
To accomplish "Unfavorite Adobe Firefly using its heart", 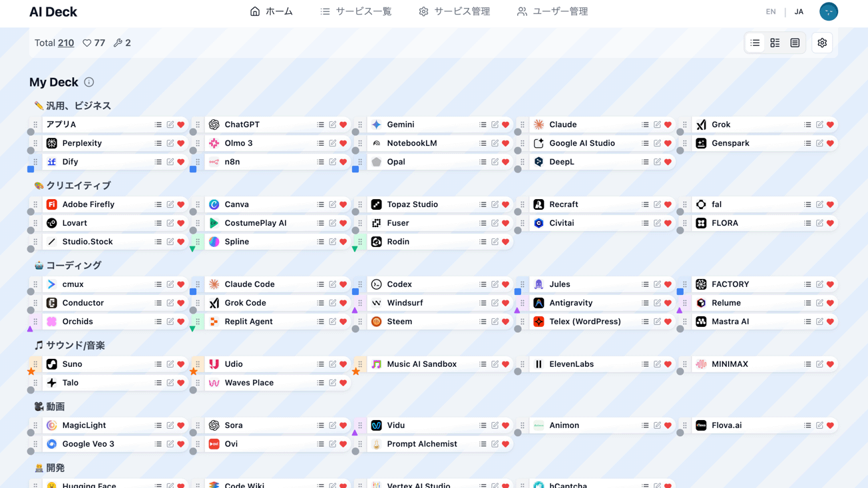I will pyautogui.click(x=181, y=204).
